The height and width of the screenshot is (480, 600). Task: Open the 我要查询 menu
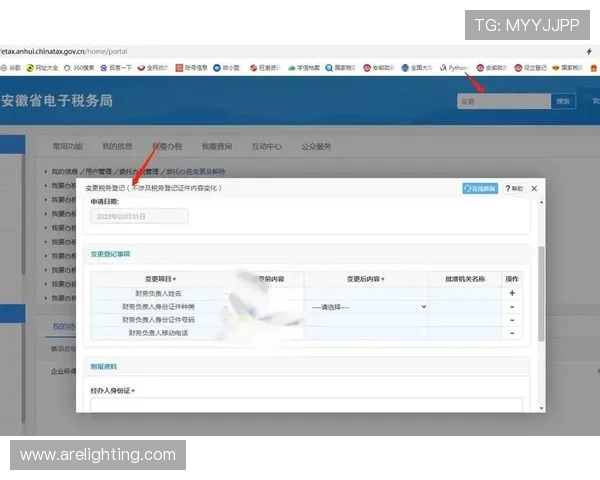[x=216, y=146]
